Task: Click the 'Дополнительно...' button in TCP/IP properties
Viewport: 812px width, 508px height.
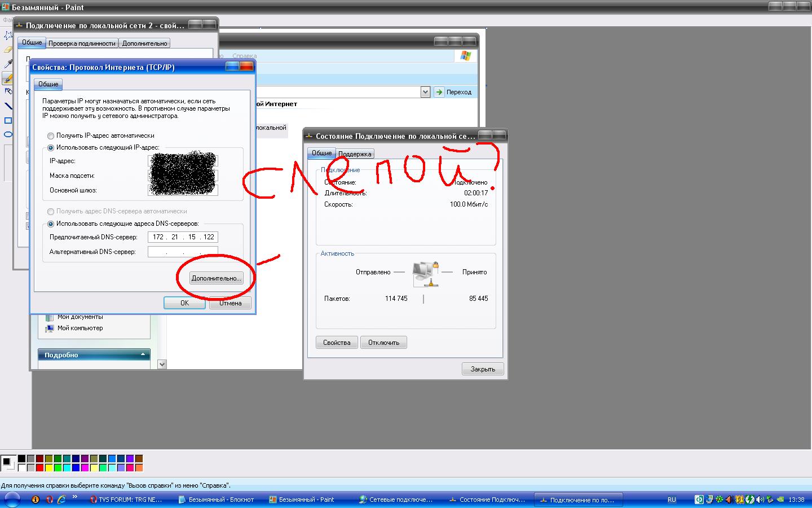Action: (x=217, y=278)
